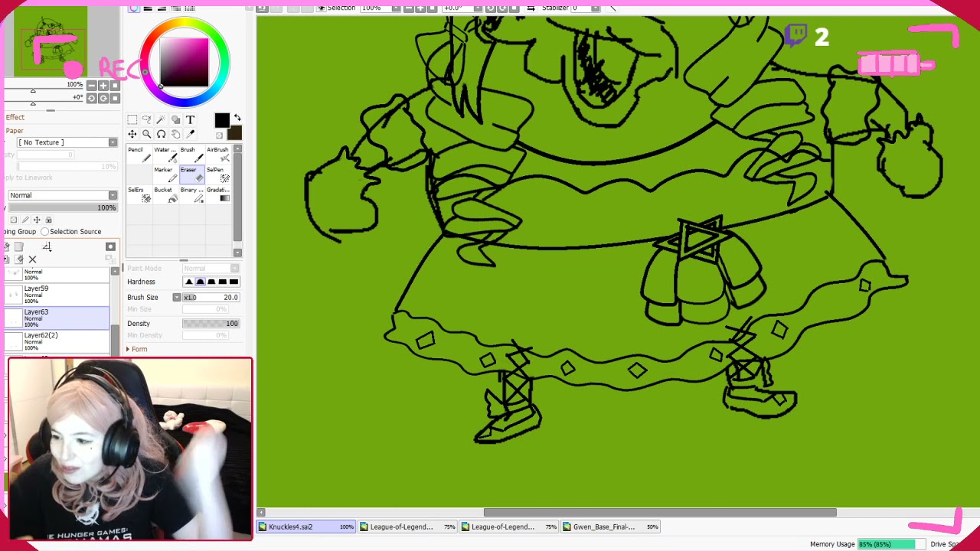Switch to the first League-of-Legend document tab
Screen dimensions: 980x551
click(409, 527)
